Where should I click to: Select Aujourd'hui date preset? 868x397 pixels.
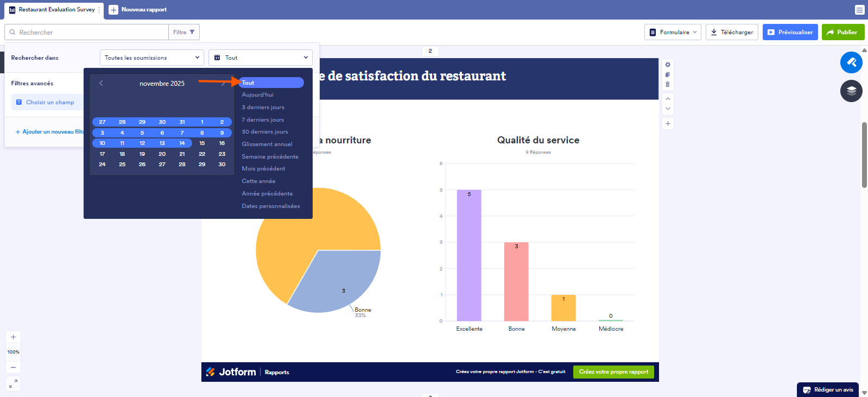pyautogui.click(x=258, y=94)
